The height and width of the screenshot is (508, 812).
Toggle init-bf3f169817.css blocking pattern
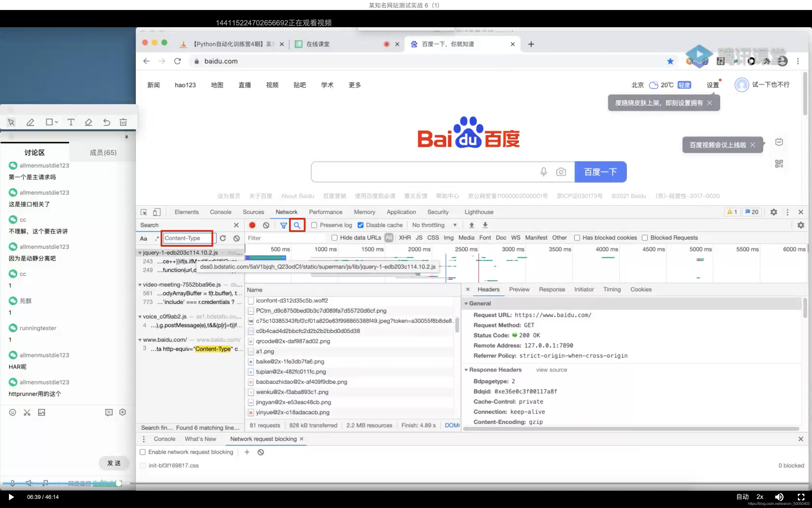tap(143, 465)
